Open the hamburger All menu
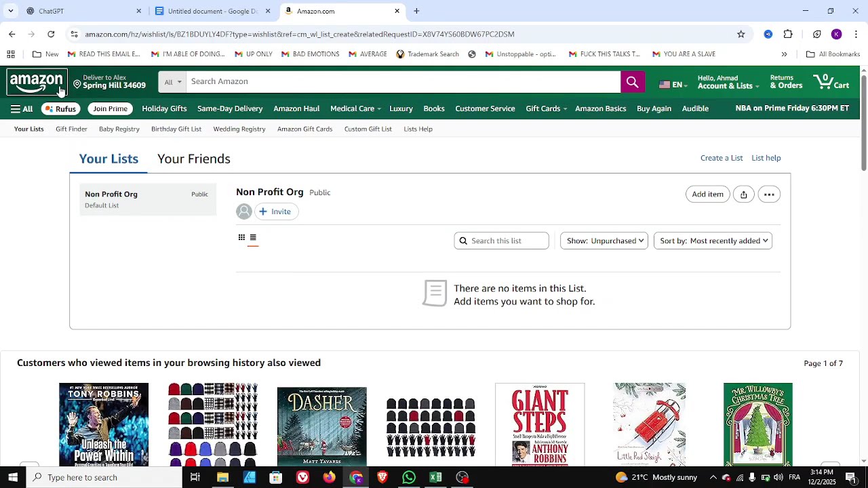This screenshot has width=868, height=488. (x=22, y=108)
